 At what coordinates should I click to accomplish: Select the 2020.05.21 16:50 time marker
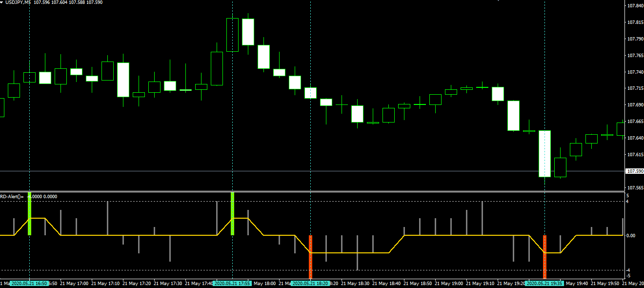tap(29, 283)
